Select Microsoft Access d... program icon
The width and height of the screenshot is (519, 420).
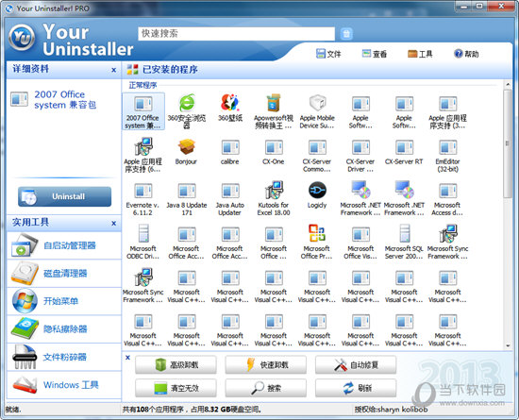pos(448,198)
